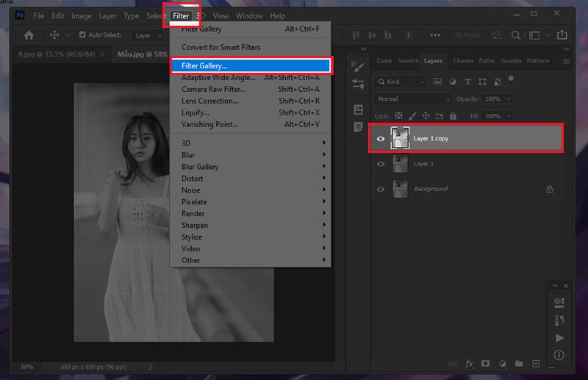Open the File menu
Viewport: 588px width, 380px height.
[38, 15]
